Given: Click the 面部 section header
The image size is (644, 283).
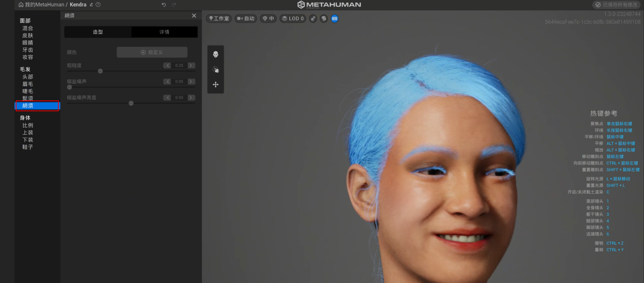Looking at the screenshot, I should point(25,21).
